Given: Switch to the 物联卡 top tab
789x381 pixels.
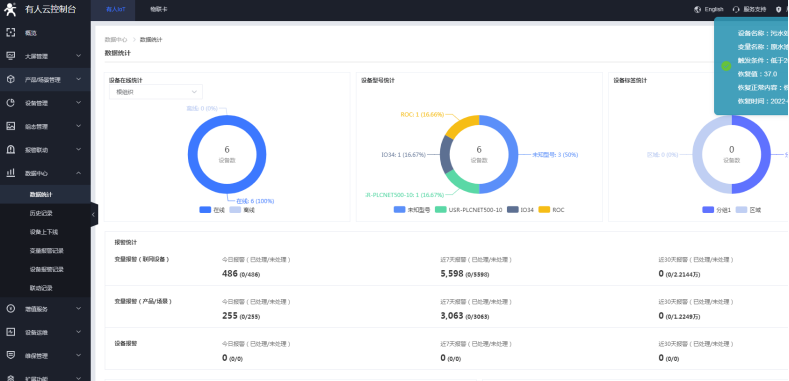Looking at the screenshot, I should coord(159,10).
